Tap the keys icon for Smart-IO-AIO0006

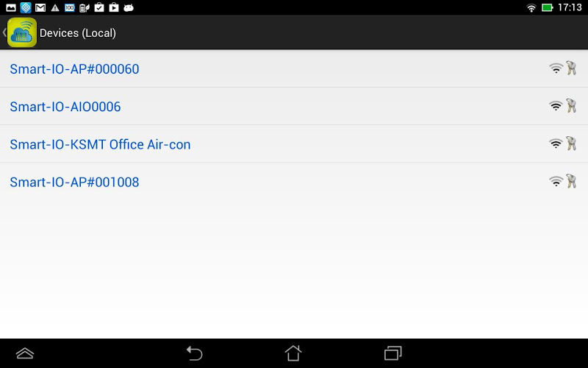571,106
